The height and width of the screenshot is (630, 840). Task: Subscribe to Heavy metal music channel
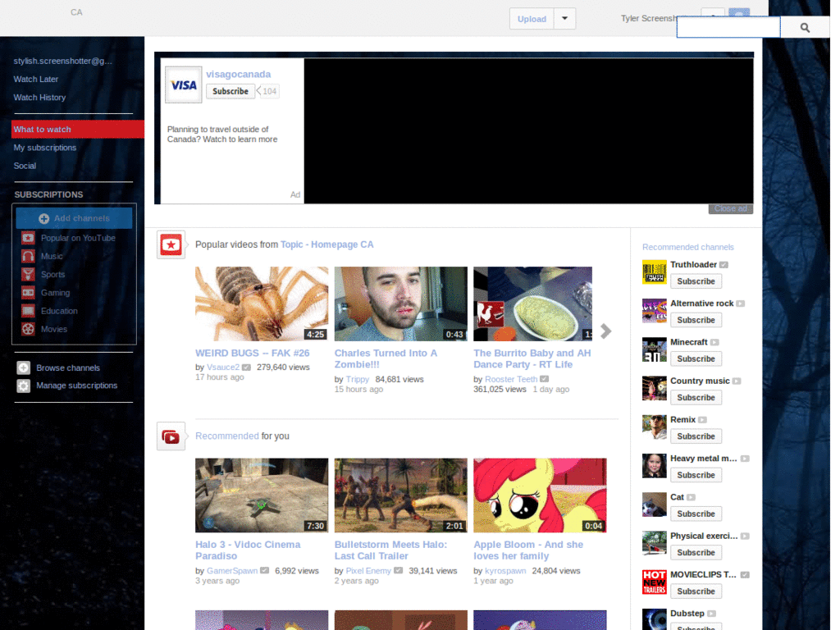696,475
